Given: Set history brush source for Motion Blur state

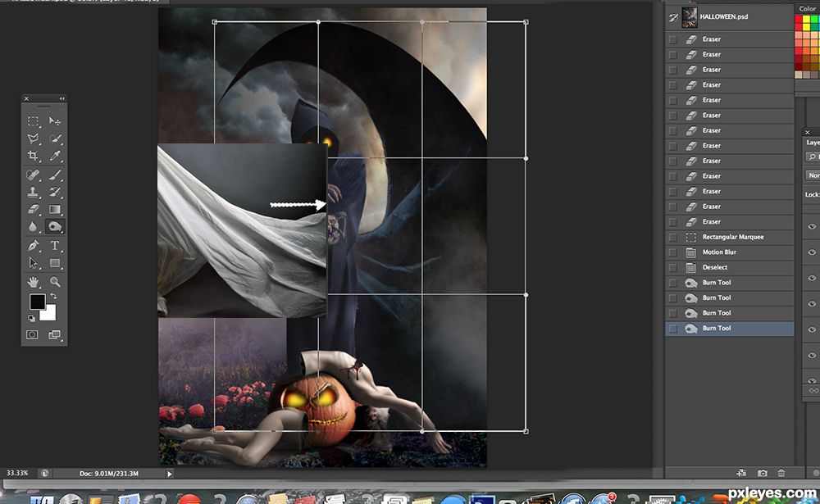Looking at the screenshot, I should coord(673,252).
